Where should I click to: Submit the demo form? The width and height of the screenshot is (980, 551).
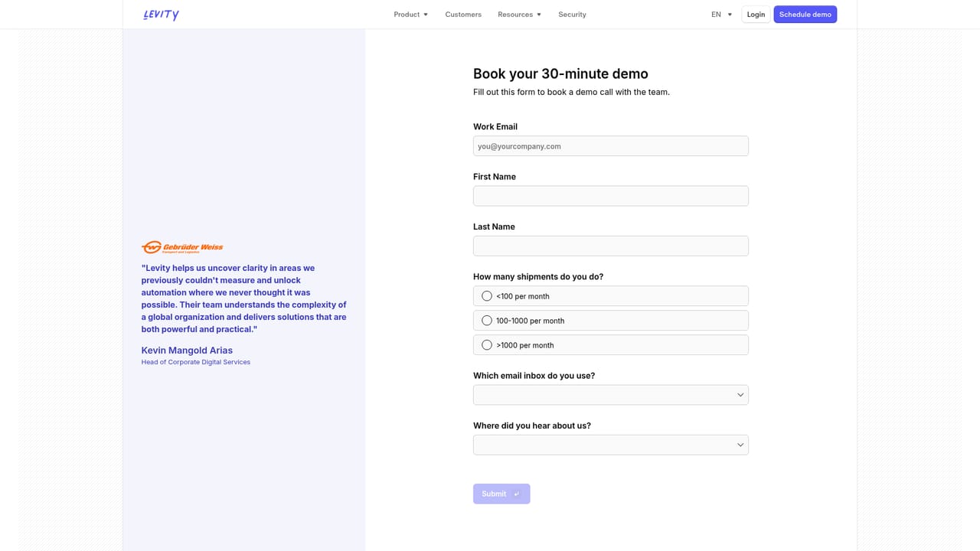(x=501, y=494)
